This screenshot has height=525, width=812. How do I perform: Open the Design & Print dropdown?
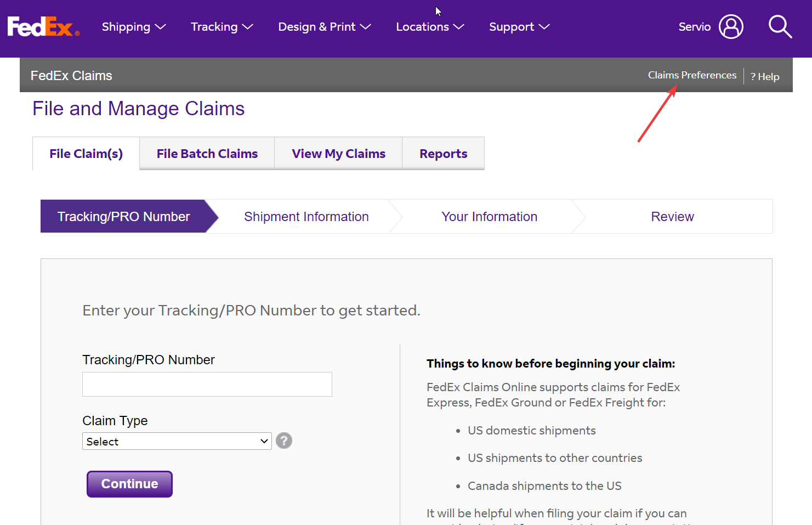325,27
